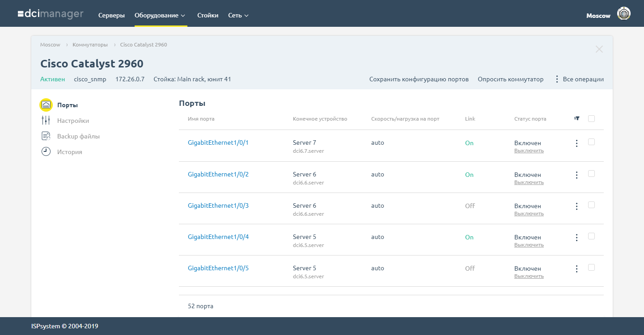Go to Backup файлы section label

click(78, 136)
